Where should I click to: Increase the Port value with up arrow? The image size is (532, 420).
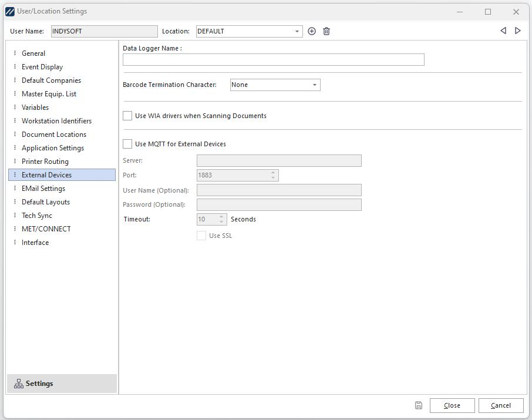273,173
